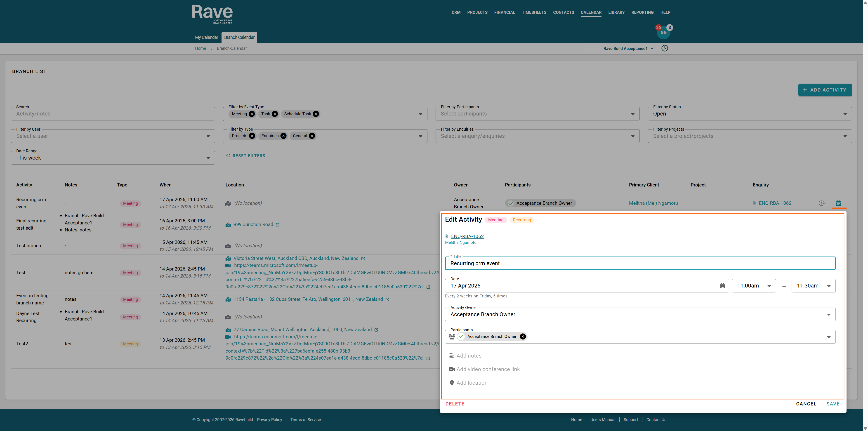Click the page vertical scrollbar

[x=865, y=216]
